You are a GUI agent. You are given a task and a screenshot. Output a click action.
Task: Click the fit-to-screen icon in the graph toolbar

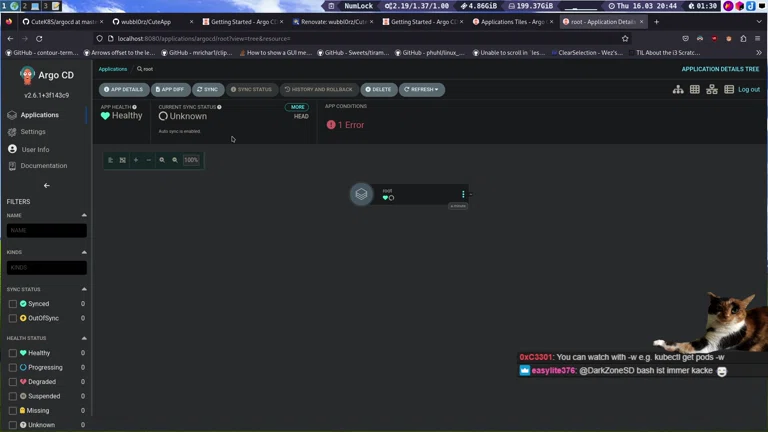(x=123, y=160)
